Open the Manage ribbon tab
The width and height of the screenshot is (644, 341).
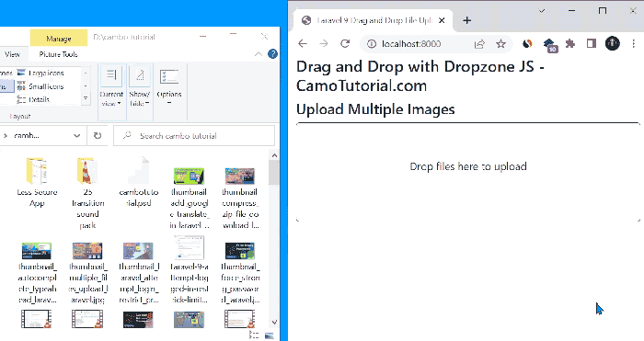click(x=59, y=39)
